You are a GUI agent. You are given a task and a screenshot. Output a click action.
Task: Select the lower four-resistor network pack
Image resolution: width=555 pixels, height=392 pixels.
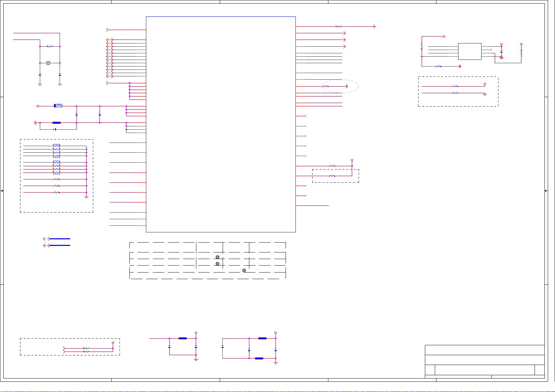[56, 168]
